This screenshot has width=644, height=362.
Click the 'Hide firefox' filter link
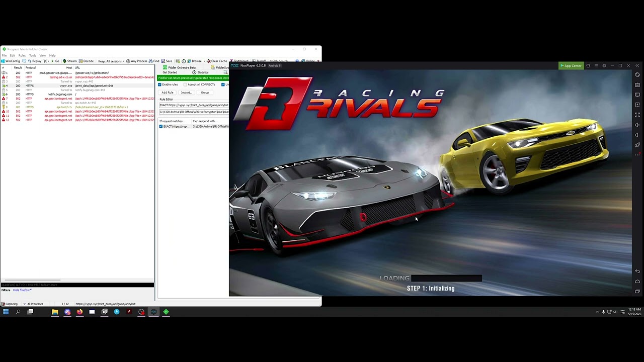pos(22,290)
